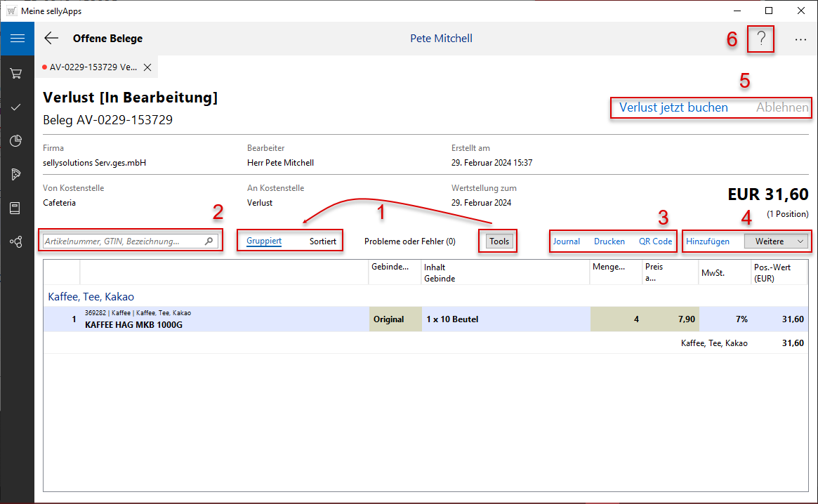Open the pie chart reports icon

click(16, 140)
